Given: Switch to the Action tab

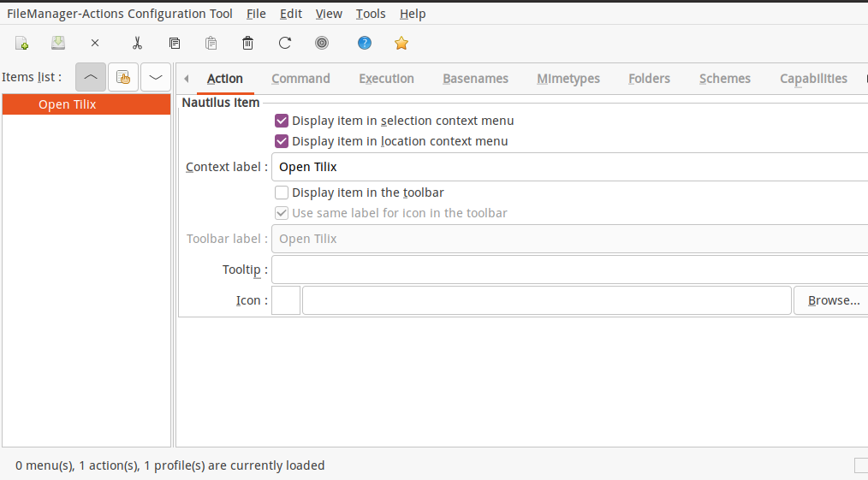Looking at the screenshot, I should coord(225,79).
